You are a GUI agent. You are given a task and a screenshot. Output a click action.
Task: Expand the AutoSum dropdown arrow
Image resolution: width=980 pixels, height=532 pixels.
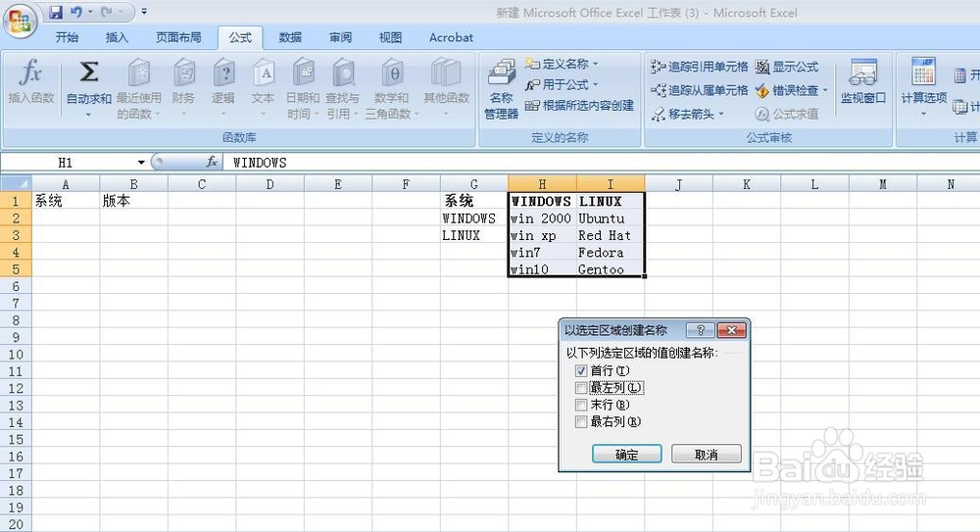(88, 115)
